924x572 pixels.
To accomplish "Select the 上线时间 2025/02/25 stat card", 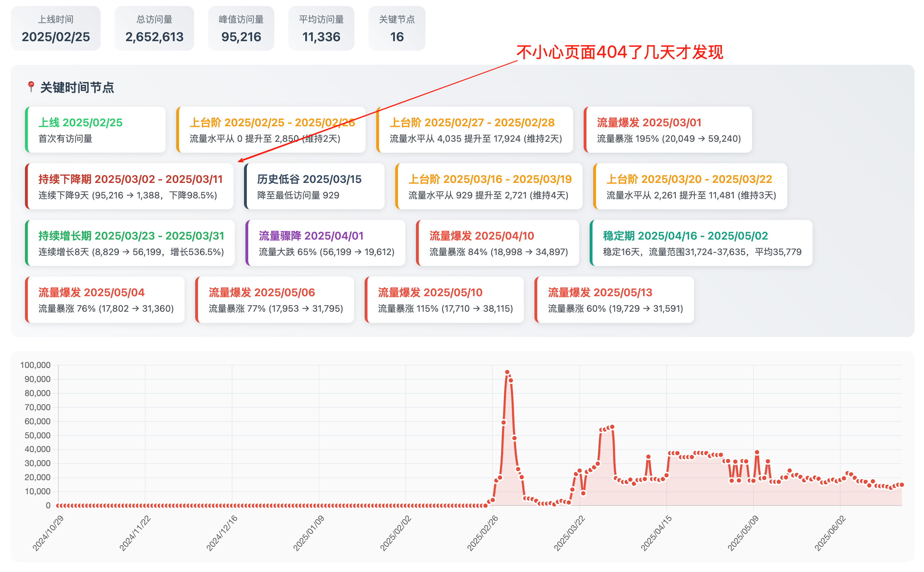I will (56, 28).
